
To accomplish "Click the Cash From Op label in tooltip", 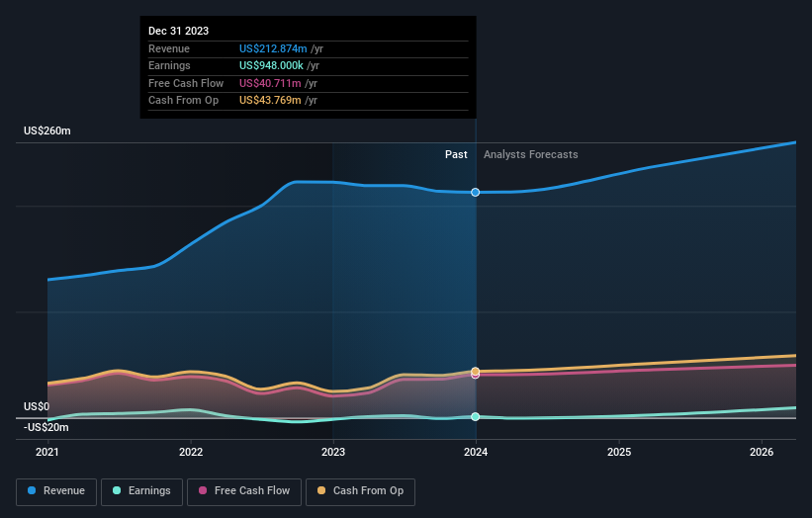I will [183, 101].
